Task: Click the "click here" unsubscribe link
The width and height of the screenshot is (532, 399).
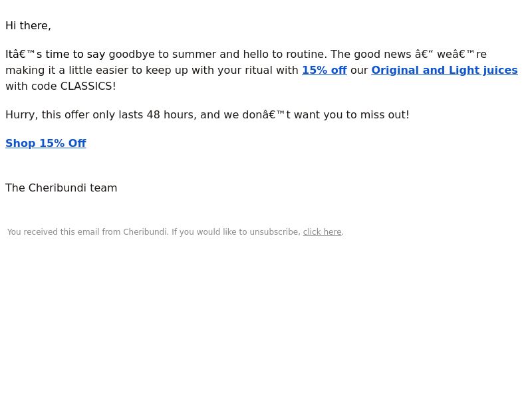Action: click(x=322, y=232)
